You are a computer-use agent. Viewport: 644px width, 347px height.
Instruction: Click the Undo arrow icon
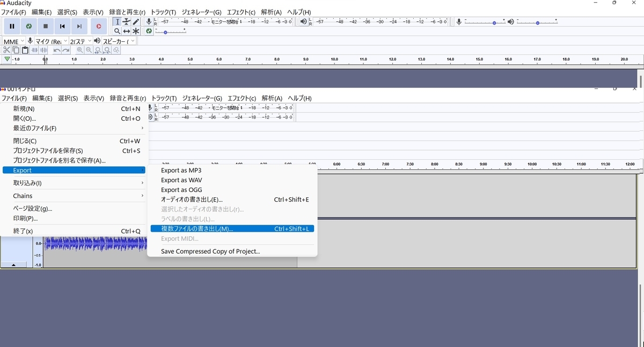pos(57,50)
